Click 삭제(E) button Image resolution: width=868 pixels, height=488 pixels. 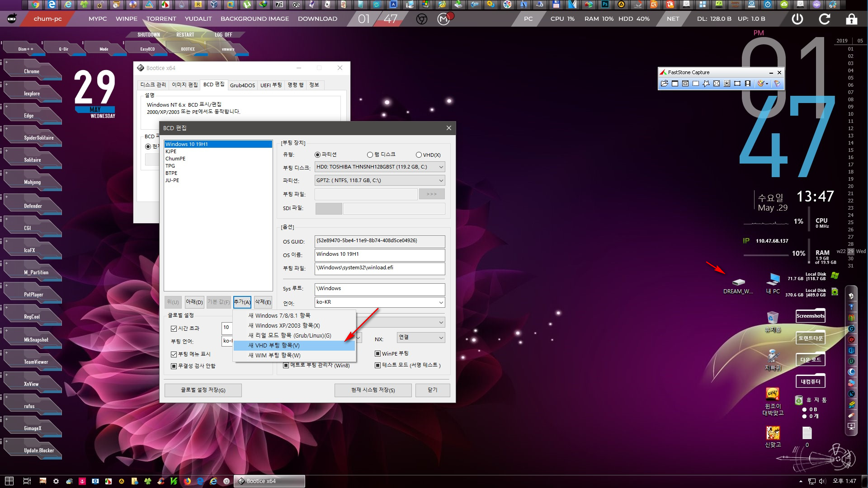(x=263, y=302)
